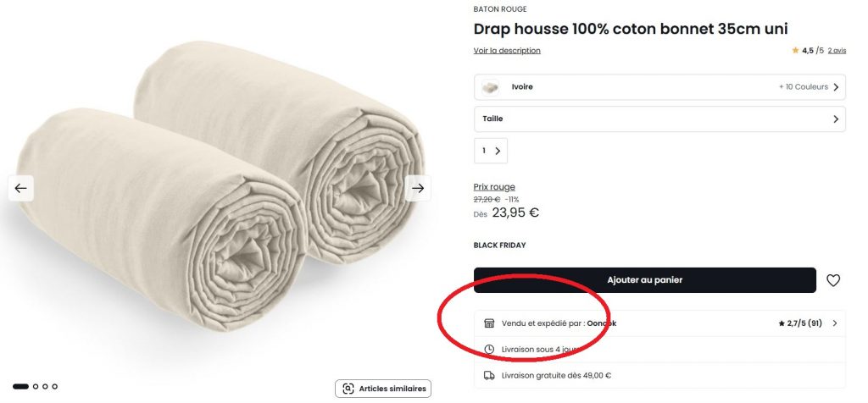
Task: Click the orange rating star
Action: [795, 51]
